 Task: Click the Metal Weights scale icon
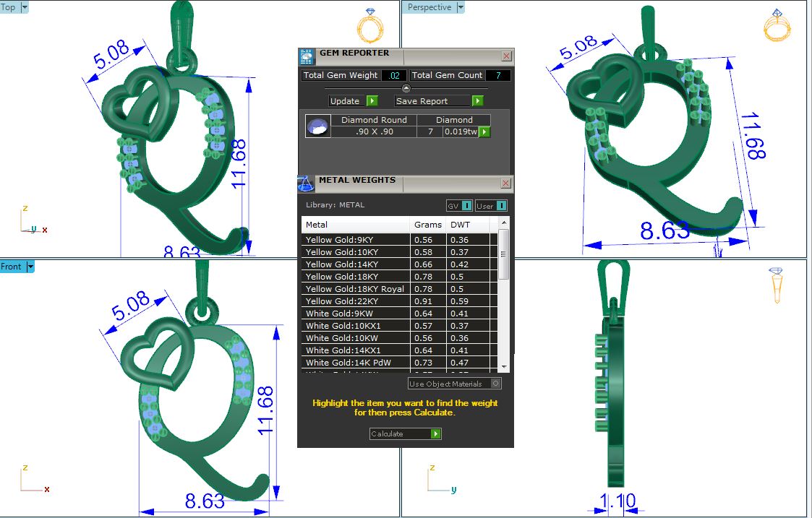click(x=306, y=184)
